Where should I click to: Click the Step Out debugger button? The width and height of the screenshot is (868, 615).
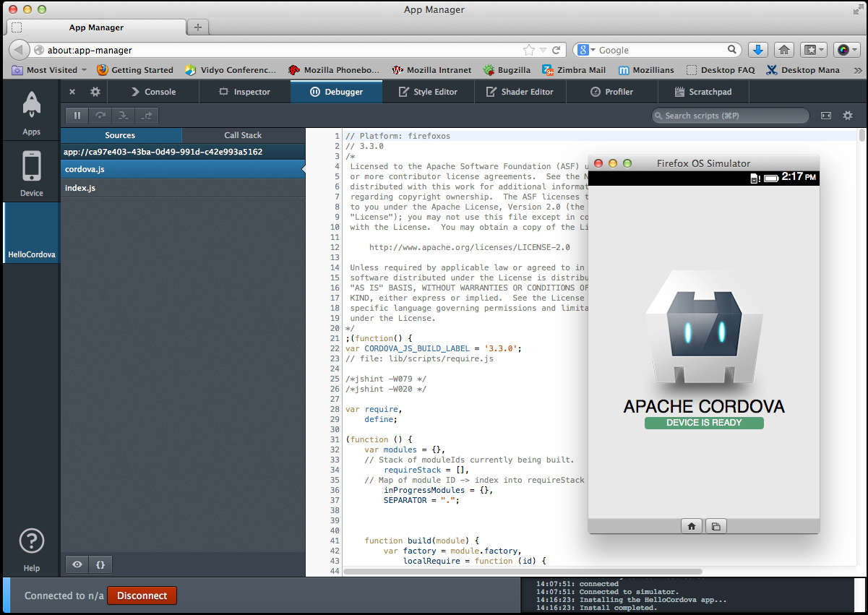(x=147, y=116)
